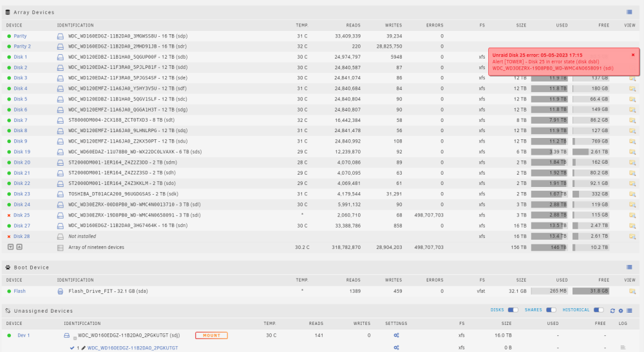Click the flash drive icon next to Flash_Drive_FIT
This screenshot has width=644, height=352.
[60, 291]
